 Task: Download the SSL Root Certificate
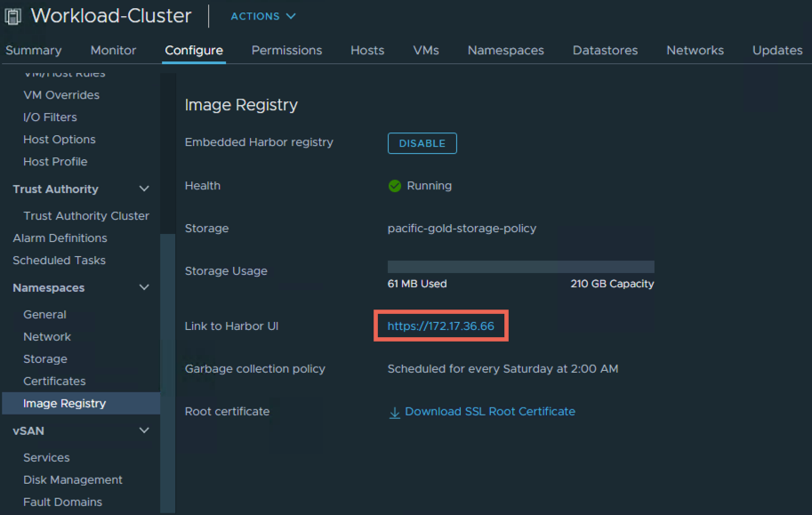click(490, 412)
